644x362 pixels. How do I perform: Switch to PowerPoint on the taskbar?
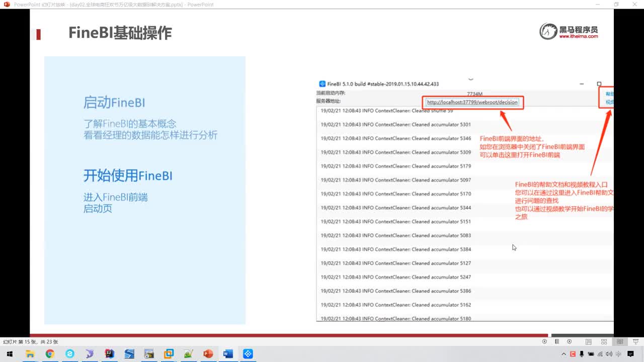[x=208, y=354]
